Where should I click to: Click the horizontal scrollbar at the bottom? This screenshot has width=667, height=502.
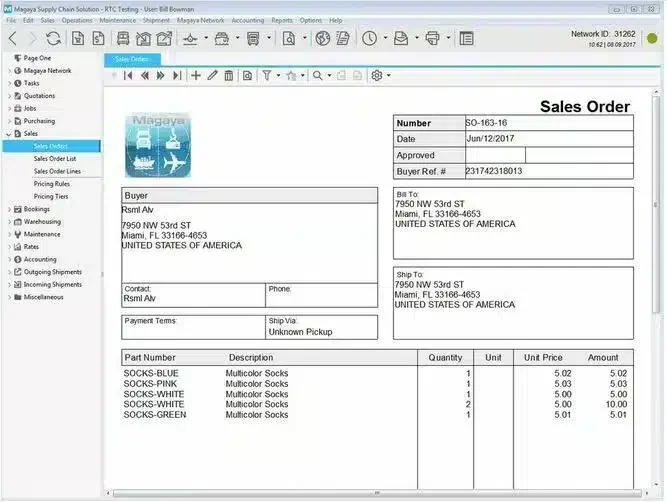pyautogui.click(x=377, y=493)
